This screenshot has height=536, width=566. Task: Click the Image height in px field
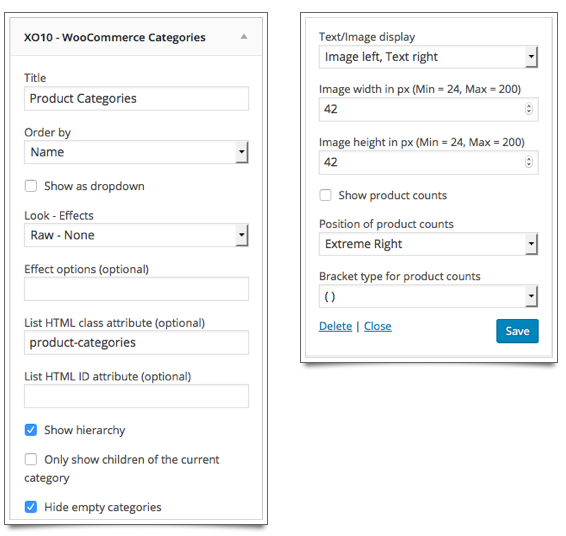click(428, 162)
